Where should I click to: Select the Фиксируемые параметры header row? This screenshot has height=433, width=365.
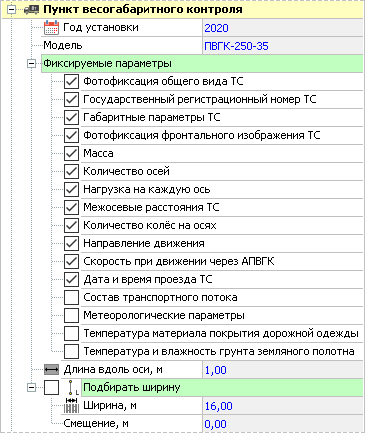[x=202, y=64]
